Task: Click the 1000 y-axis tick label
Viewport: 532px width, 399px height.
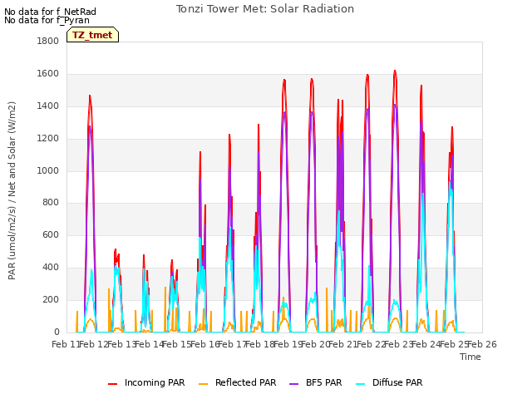Action: click(48, 170)
